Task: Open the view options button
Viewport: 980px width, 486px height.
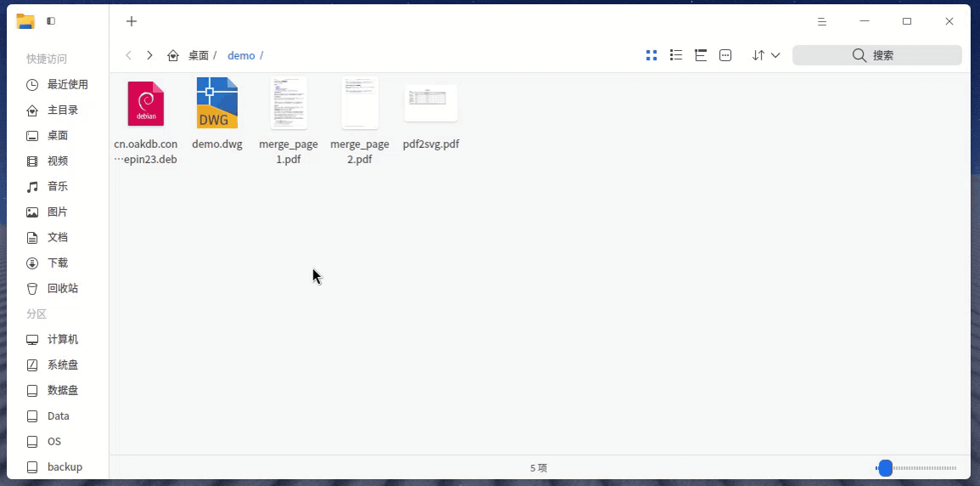Action: click(725, 55)
